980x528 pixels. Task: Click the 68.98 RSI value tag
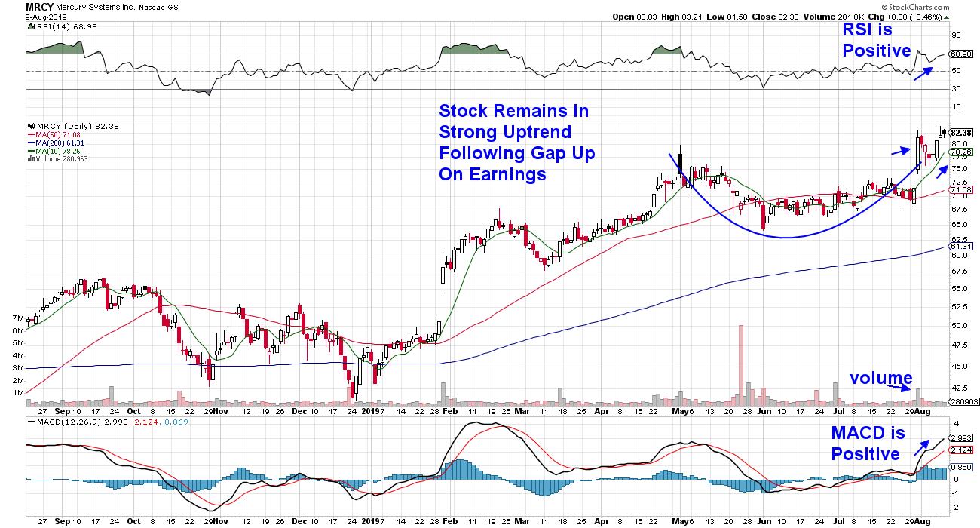[x=961, y=54]
